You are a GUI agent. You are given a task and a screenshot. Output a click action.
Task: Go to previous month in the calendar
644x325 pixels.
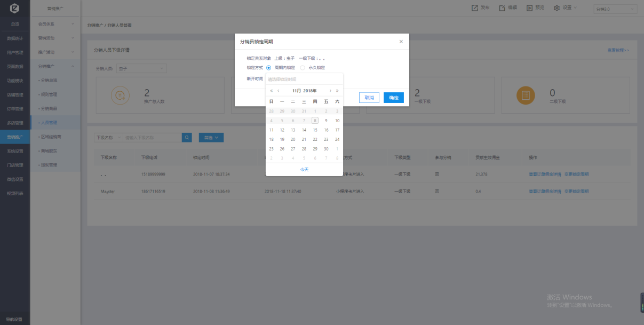[x=278, y=91]
